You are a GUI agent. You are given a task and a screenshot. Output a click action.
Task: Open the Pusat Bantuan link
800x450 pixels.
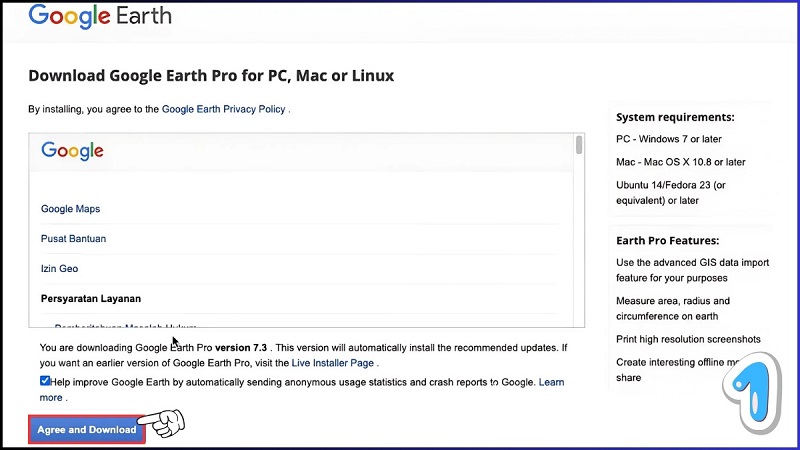pos(73,239)
